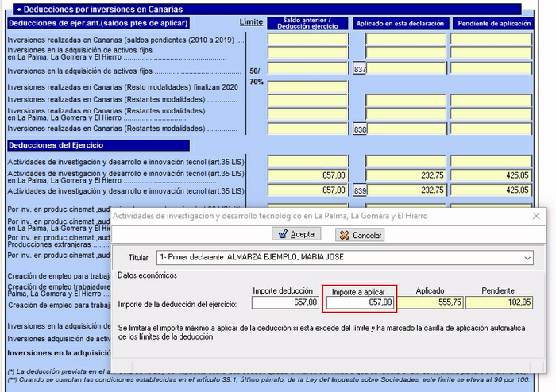The width and height of the screenshot is (556, 392).
Task: Click 657,80 in La Palma investigación row
Action: click(x=308, y=175)
